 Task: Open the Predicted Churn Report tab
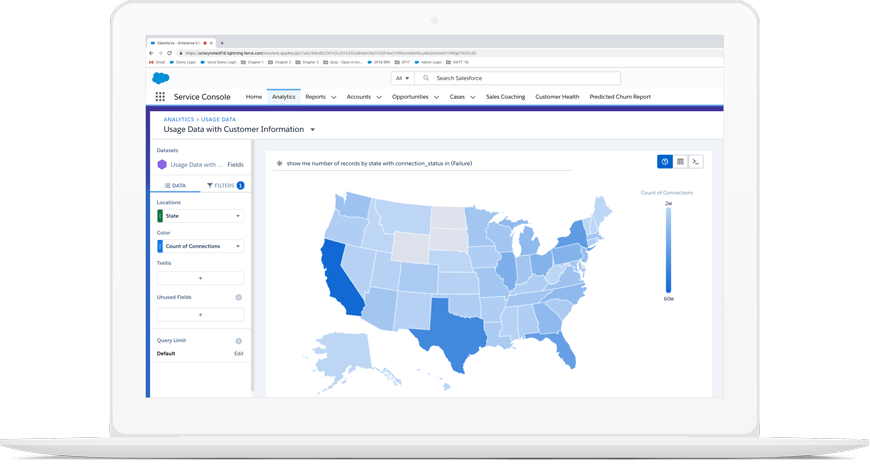point(619,97)
